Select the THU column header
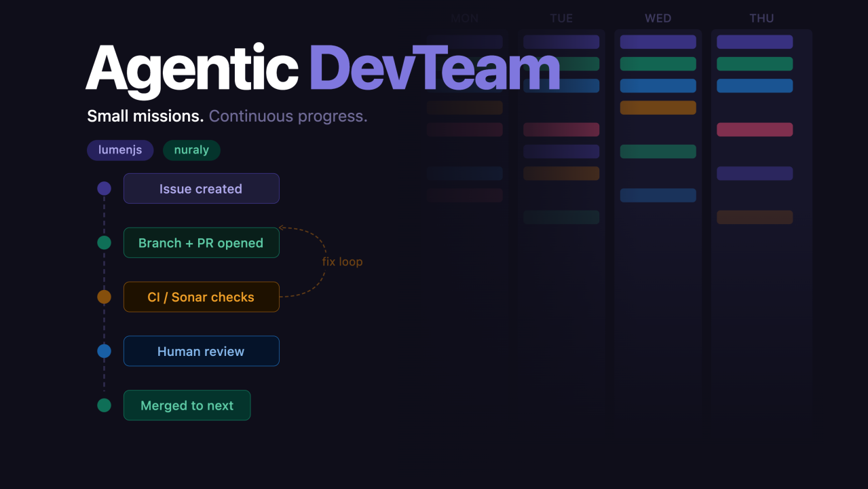 click(761, 18)
